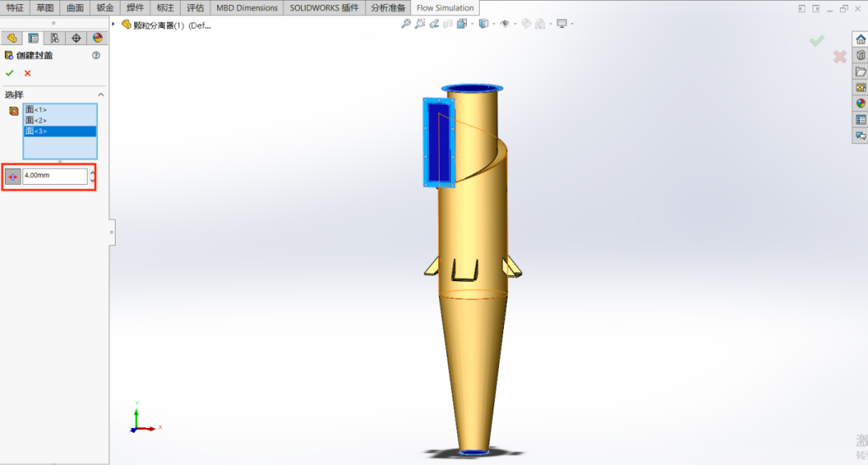Click the Section View icon
The height and width of the screenshot is (465, 868).
448,24
